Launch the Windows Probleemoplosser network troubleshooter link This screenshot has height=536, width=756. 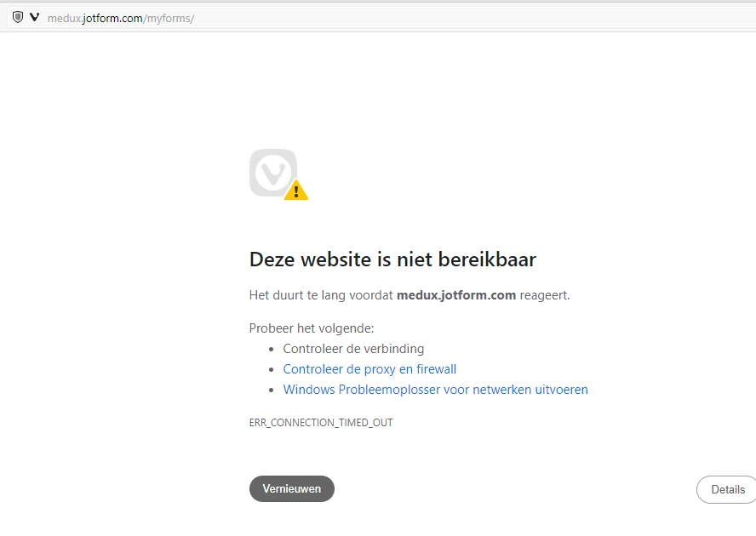point(435,389)
